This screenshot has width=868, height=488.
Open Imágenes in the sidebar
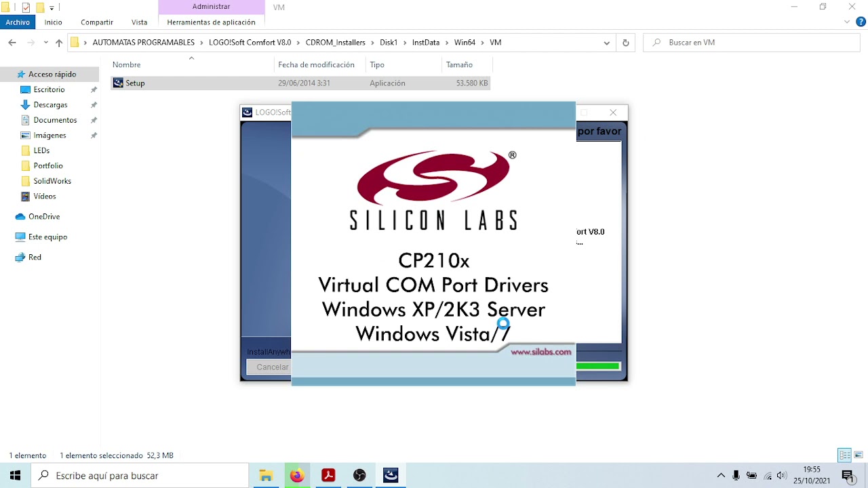(x=50, y=136)
